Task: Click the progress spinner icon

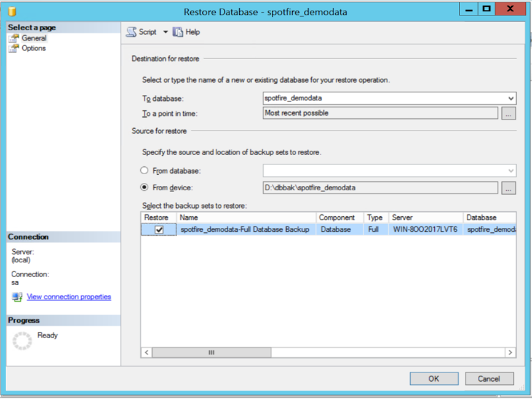Action: [x=22, y=341]
